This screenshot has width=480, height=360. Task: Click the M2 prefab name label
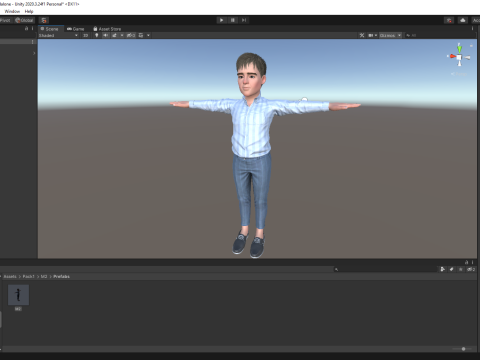tap(18, 309)
